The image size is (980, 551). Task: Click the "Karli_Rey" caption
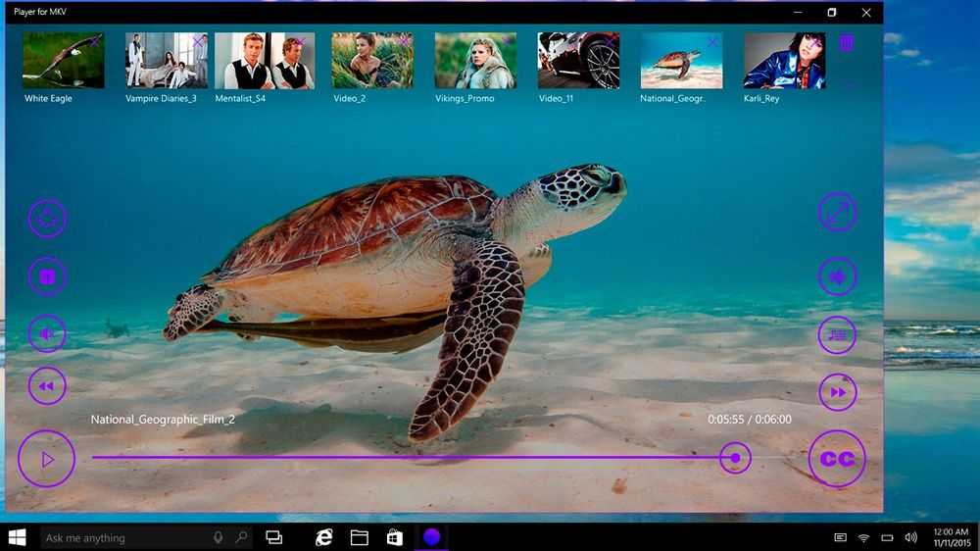761,98
